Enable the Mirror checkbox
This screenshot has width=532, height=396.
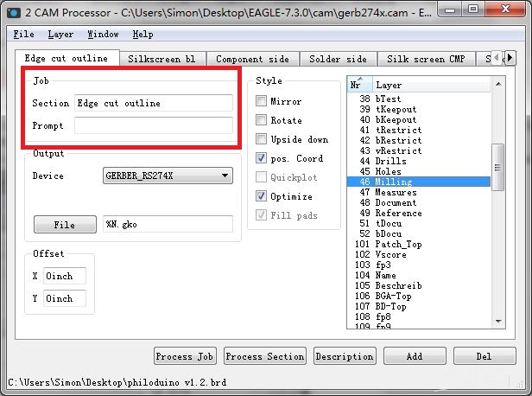click(262, 101)
